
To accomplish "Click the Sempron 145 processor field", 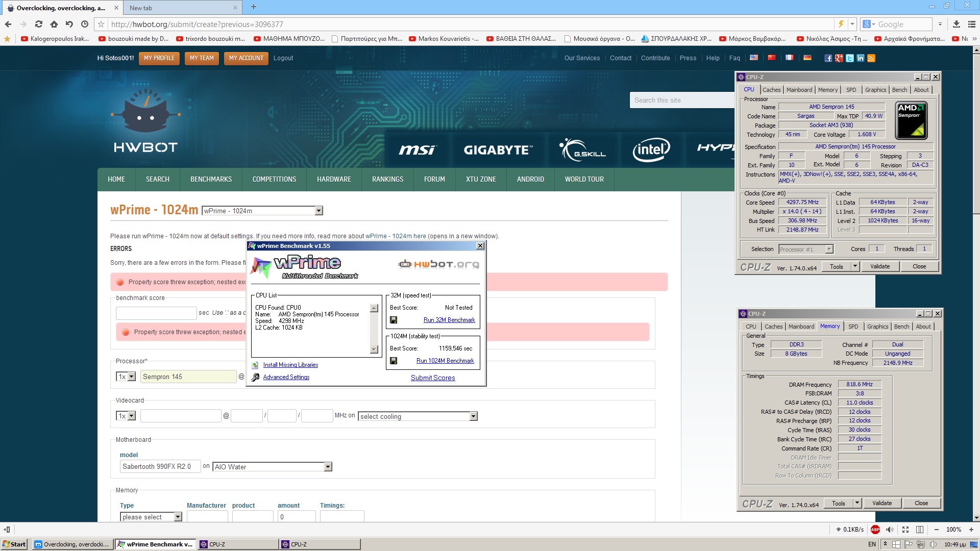I will coord(188,377).
